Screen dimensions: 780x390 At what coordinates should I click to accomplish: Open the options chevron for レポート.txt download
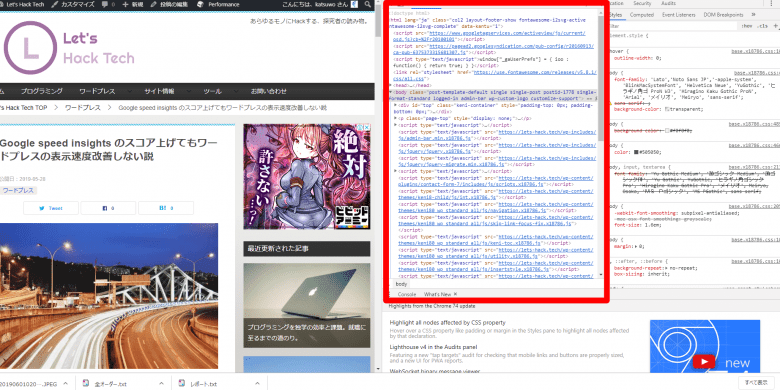[x=257, y=384]
